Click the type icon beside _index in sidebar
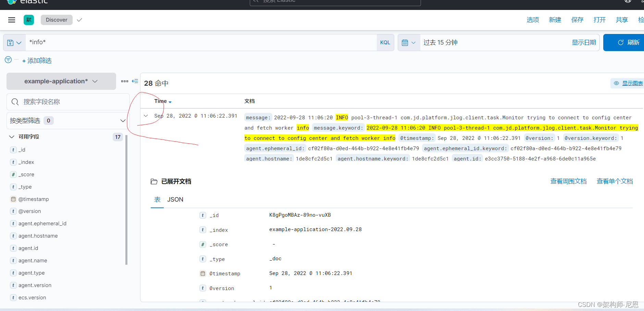The width and height of the screenshot is (644, 311). pos(13,162)
